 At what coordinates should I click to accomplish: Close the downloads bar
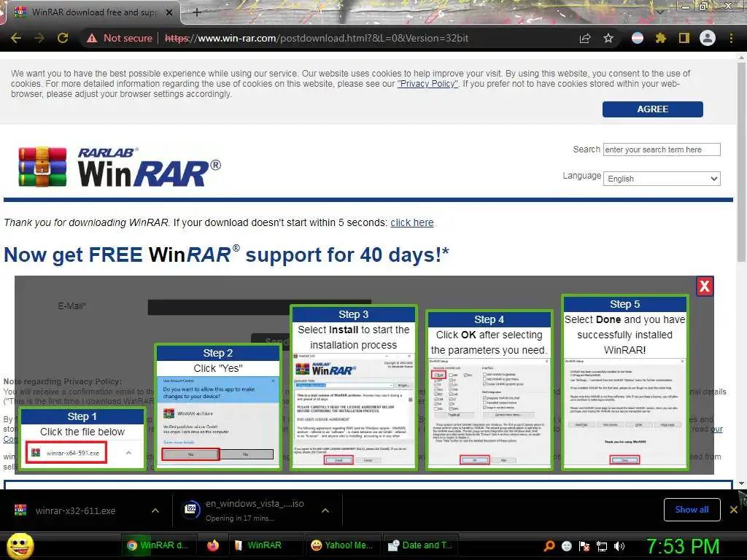tap(734, 510)
